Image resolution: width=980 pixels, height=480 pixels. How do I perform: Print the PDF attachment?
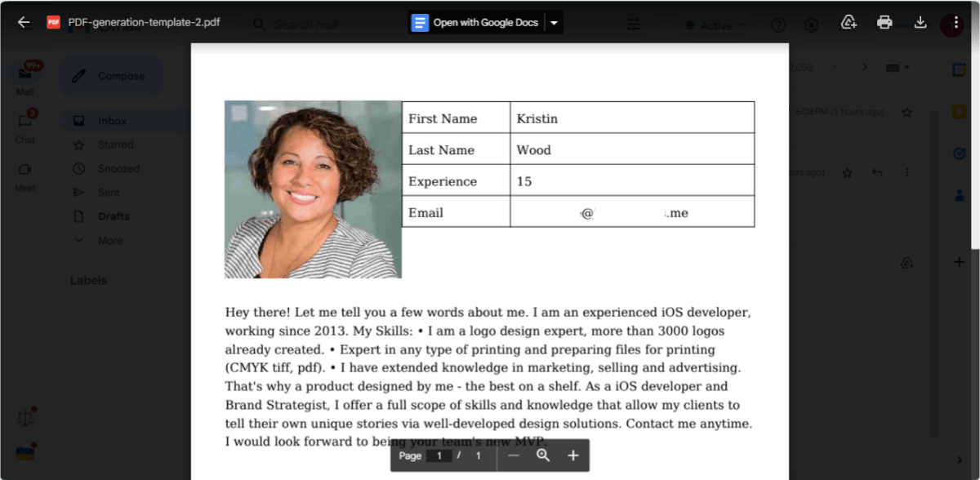pyautogui.click(x=884, y=24)
